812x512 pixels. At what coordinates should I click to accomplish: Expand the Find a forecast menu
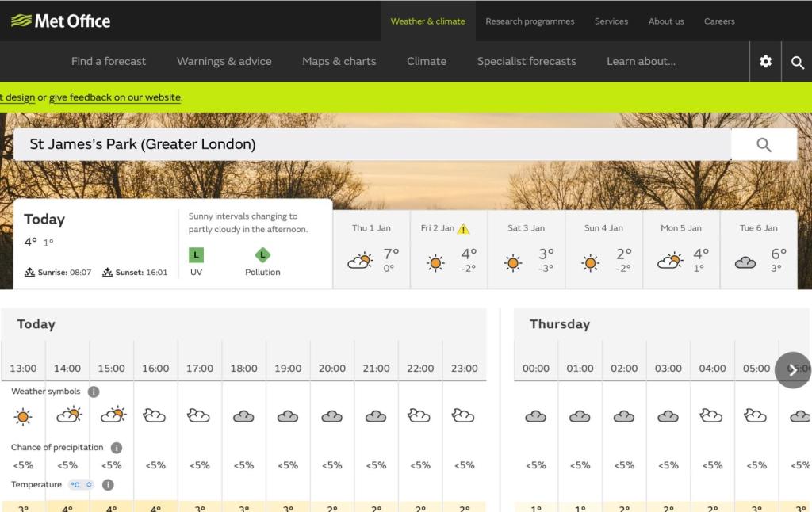click(109, 61)
